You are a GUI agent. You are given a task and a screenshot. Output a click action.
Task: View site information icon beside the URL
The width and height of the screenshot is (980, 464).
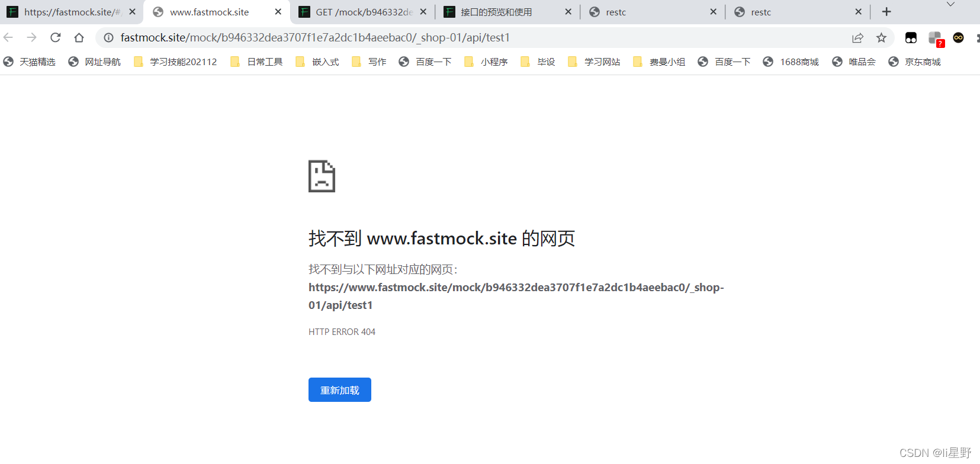coord(109,38)
